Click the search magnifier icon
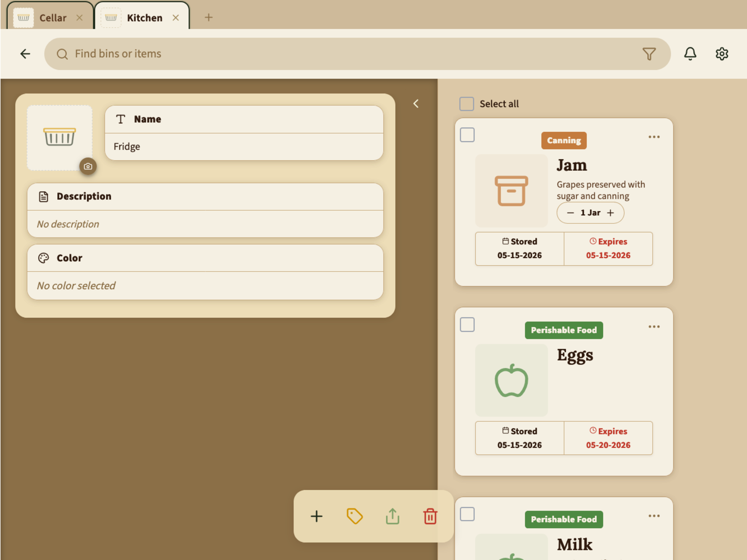747x560 pixels. (x=62, y=54)
